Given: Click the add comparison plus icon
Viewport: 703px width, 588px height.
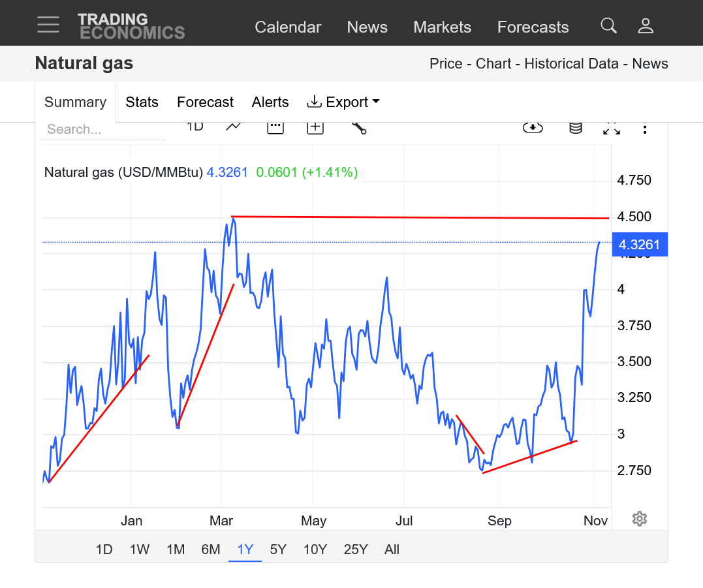Looking at the screenshot, I should tap(315, 127).
